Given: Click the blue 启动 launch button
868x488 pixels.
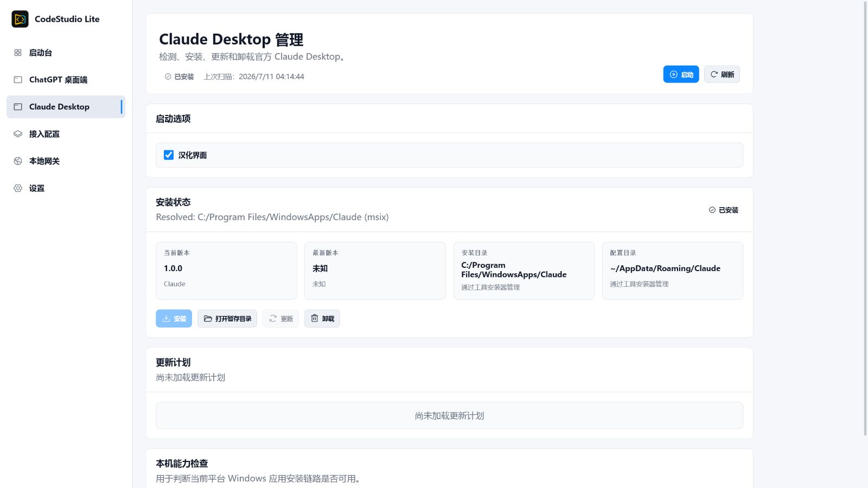Looking at the screenshot, I should (x=681, y=74).
